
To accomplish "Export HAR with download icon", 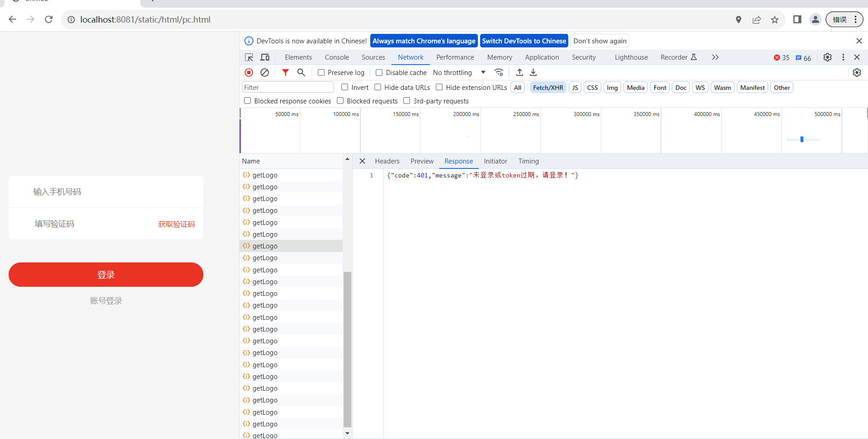I will coord(533,72).
